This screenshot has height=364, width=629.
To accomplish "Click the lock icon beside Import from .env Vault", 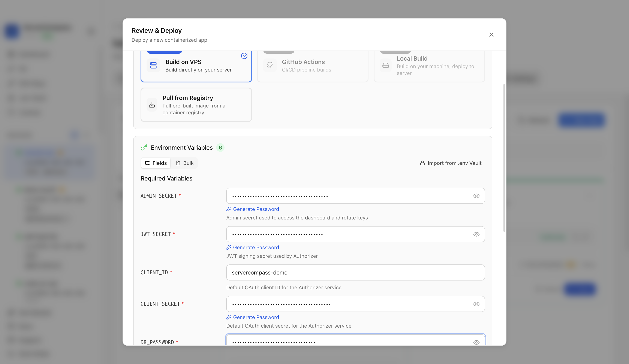I will 422,163.
